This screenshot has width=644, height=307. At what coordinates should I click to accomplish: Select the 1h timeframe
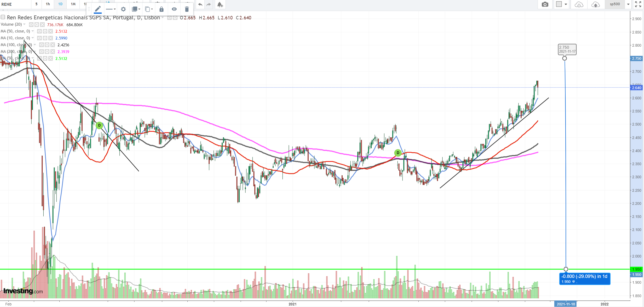pos(48,4)
